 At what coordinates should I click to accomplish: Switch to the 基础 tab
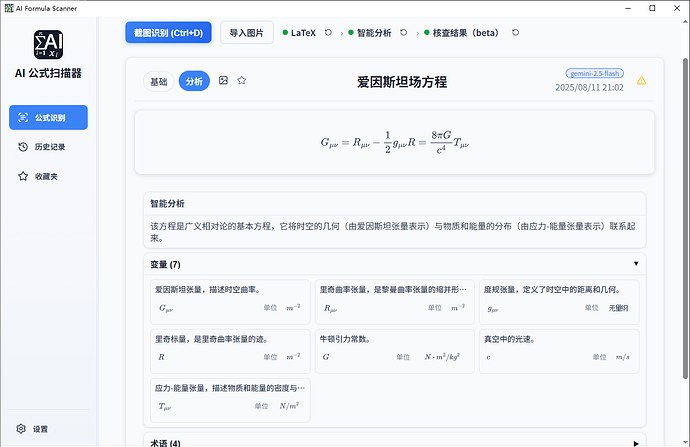[159, 81]
